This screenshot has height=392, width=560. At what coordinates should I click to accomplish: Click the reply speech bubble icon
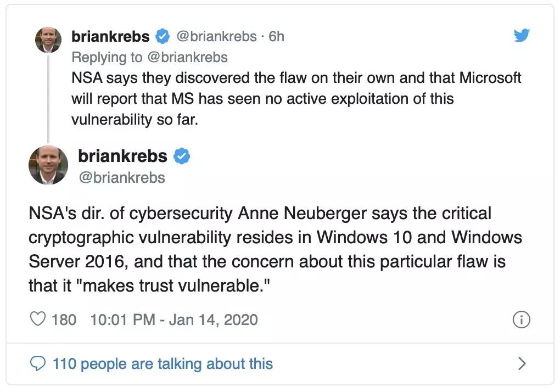[x=37, y=363]
